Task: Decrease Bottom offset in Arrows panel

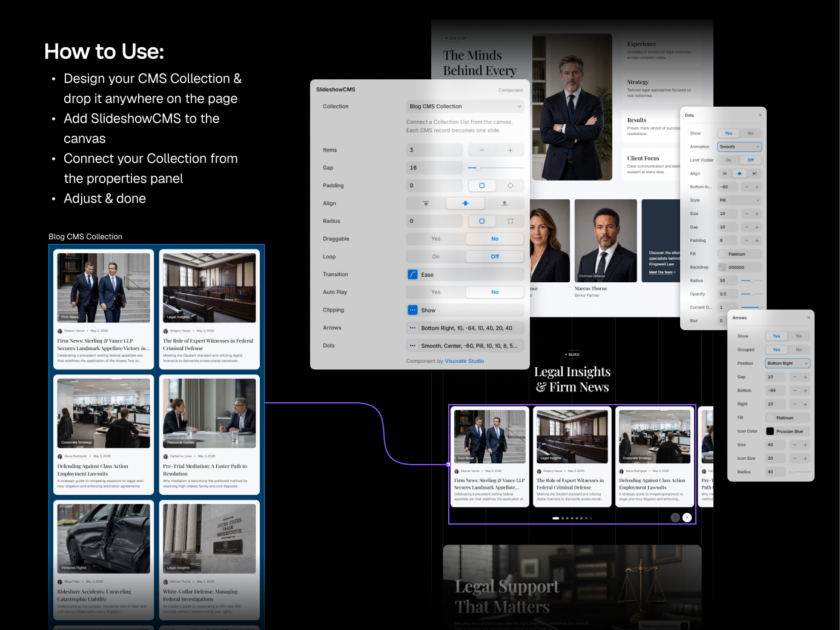Action: click(795, 391)
